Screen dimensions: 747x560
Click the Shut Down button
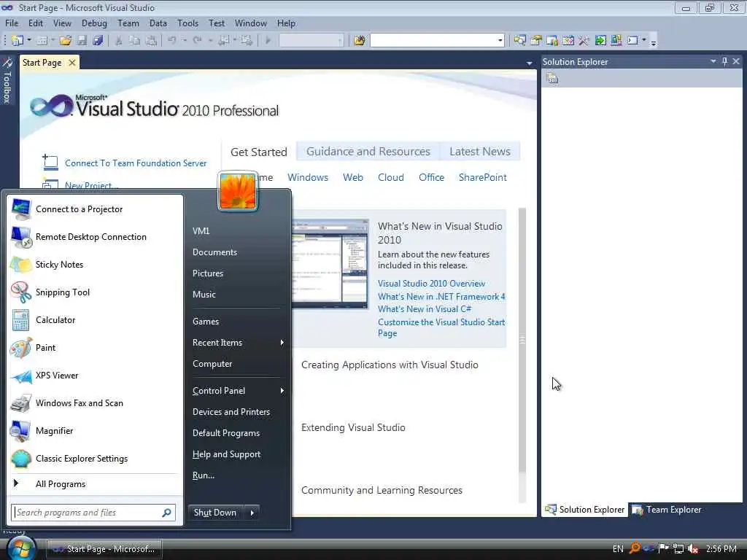click(x=215, y=513)
